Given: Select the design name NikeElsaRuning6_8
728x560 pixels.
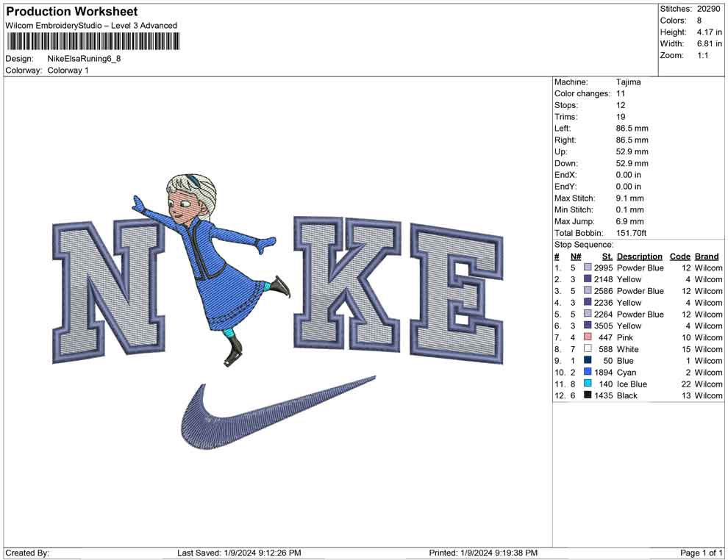Looking at the screenshot, I should point(84,59).
